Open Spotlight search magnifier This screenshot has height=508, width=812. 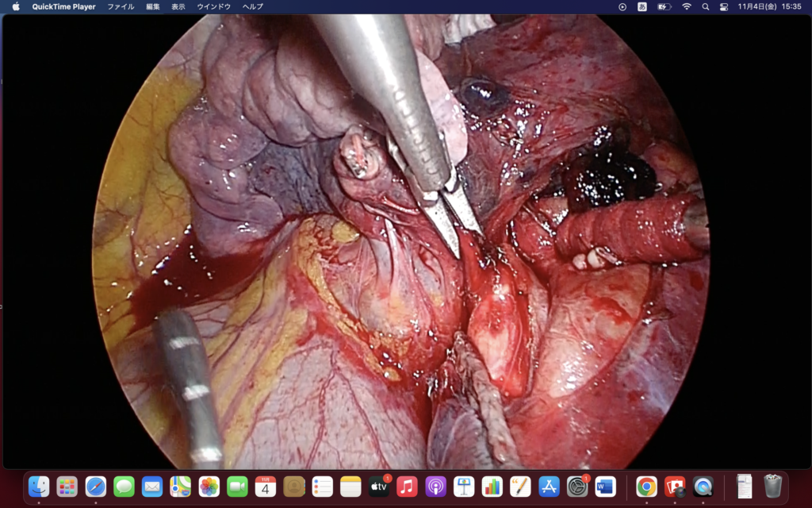tap(705, 6)
